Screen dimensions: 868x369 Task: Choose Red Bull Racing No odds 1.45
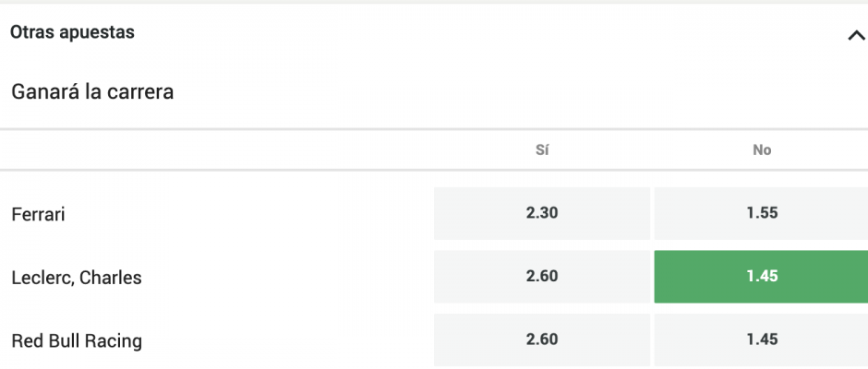tap(761, 339)
